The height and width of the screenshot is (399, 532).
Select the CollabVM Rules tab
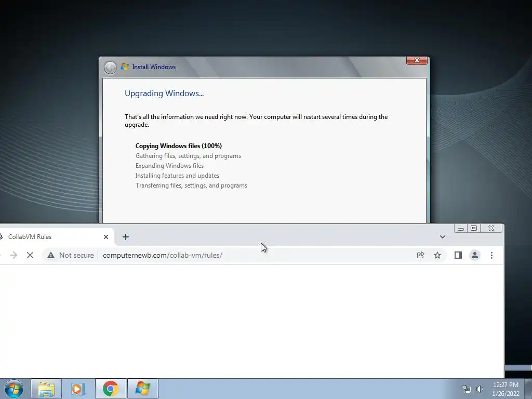(54, 237)
